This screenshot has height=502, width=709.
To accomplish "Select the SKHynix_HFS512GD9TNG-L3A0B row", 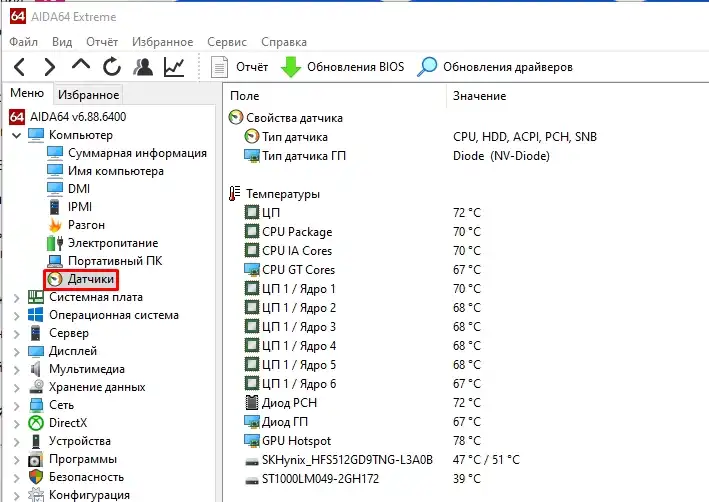I will [347, 459].
